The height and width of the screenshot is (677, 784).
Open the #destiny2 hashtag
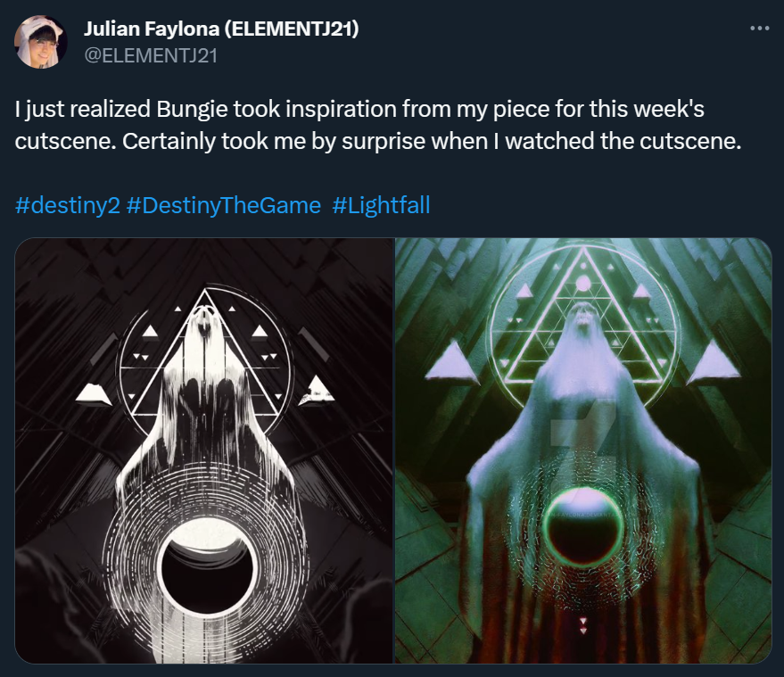[68, 205]
